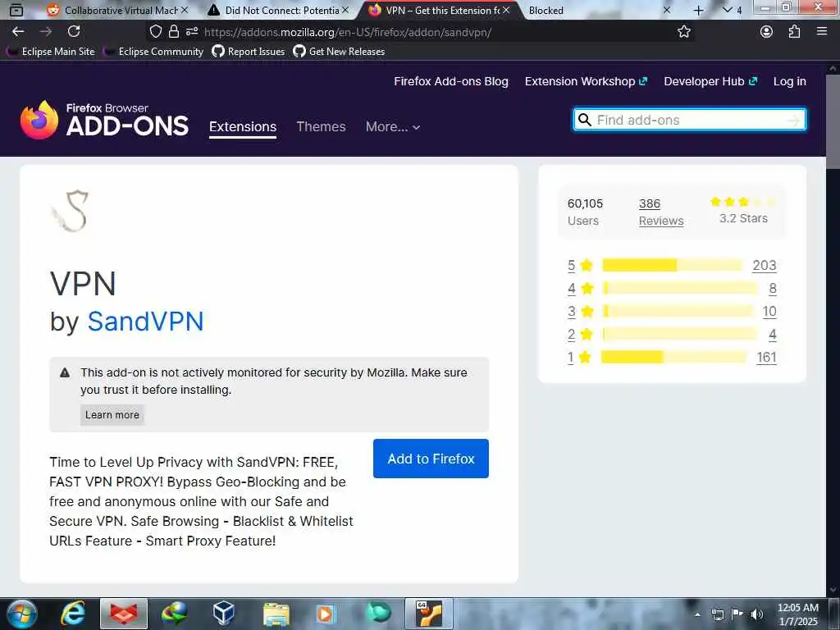This screenshot has width=840, height=630.
Task: Show hidden tray icons arrow
Action: coord(697,614)
